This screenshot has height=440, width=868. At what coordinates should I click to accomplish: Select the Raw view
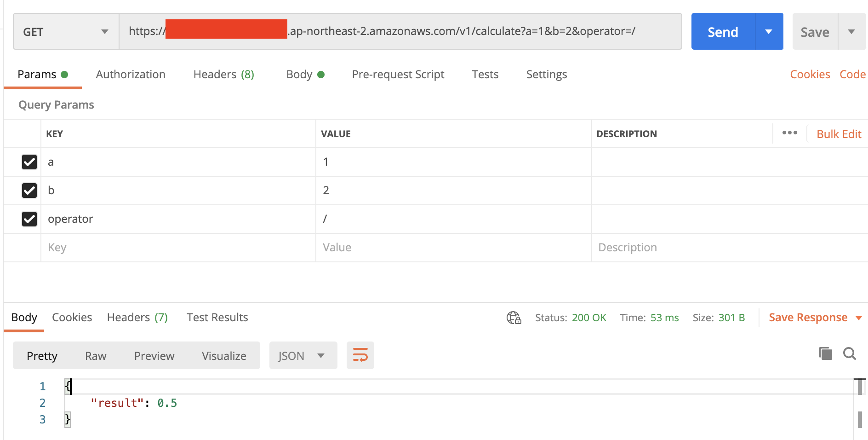[x=96, y=356]
